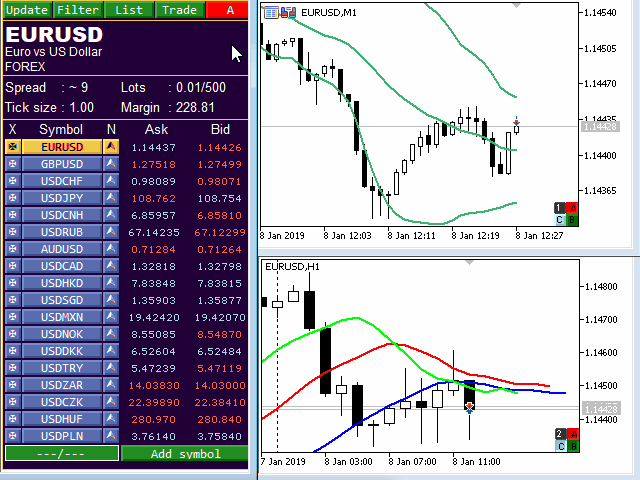Switch to the List tab
The image size is (640, 480).
coord(129,10)
